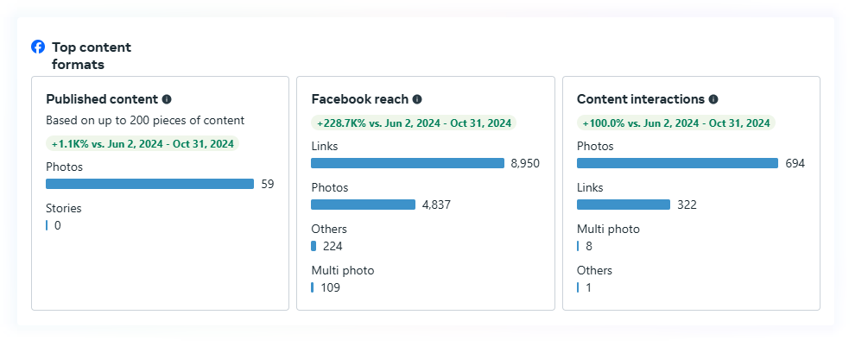Click the Top content formats heading
Image resolution: width=868 pixels, height=359 pixels.
[92, 55]
